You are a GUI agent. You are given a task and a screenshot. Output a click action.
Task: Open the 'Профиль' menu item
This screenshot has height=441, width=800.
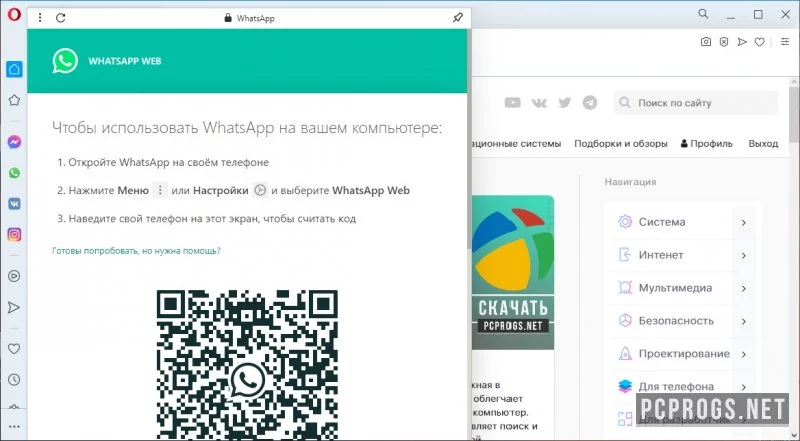pos(707,143)
